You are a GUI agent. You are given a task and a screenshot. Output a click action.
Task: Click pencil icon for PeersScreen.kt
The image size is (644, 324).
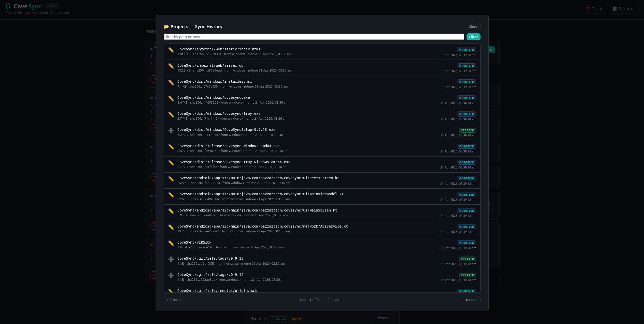[171, 179]
